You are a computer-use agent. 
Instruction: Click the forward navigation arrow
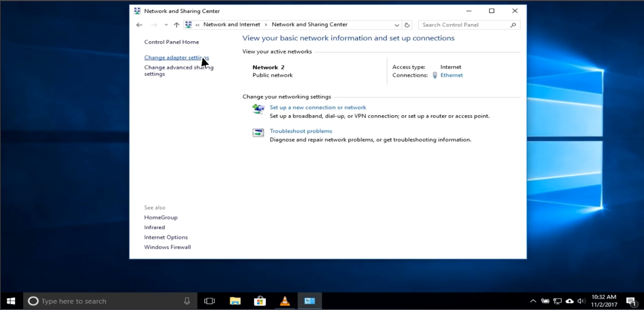[x=154, y=25]
